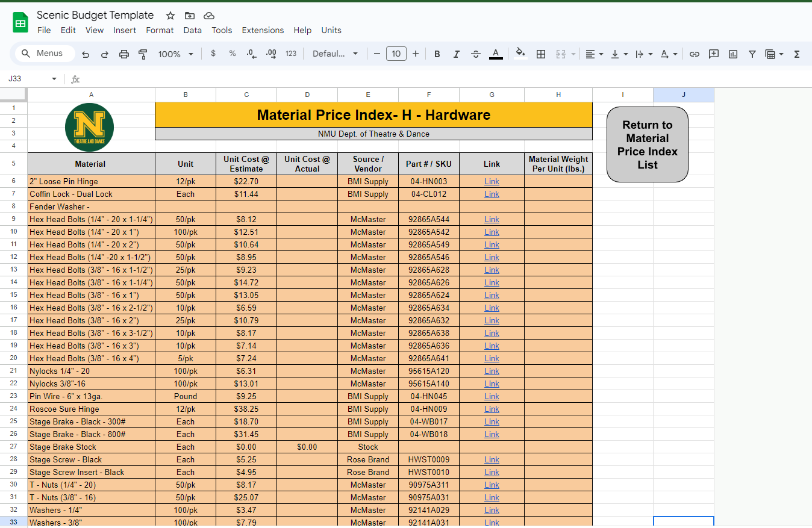
Task: Click the Move to folder icon
Action: pyautogui.click(x=190, y=16)
